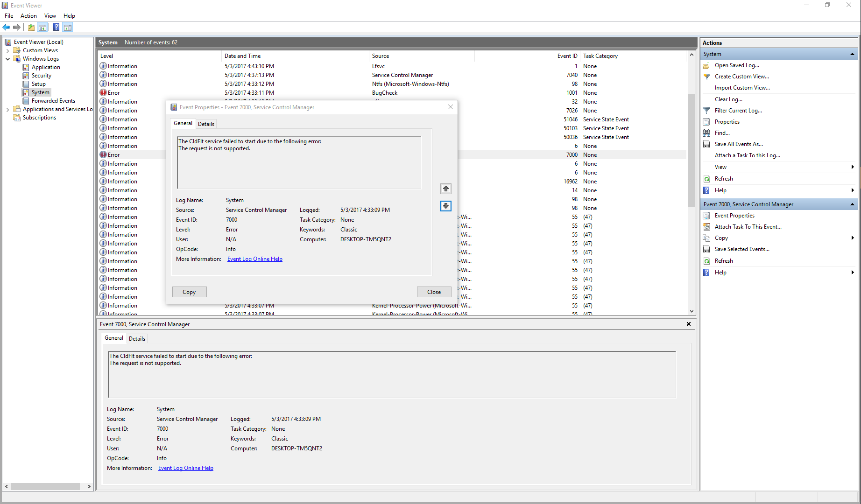This screenshot has width=861, height=504.
Task: Click Attach a Task To this Log action
Action: (x=747, y=155)
